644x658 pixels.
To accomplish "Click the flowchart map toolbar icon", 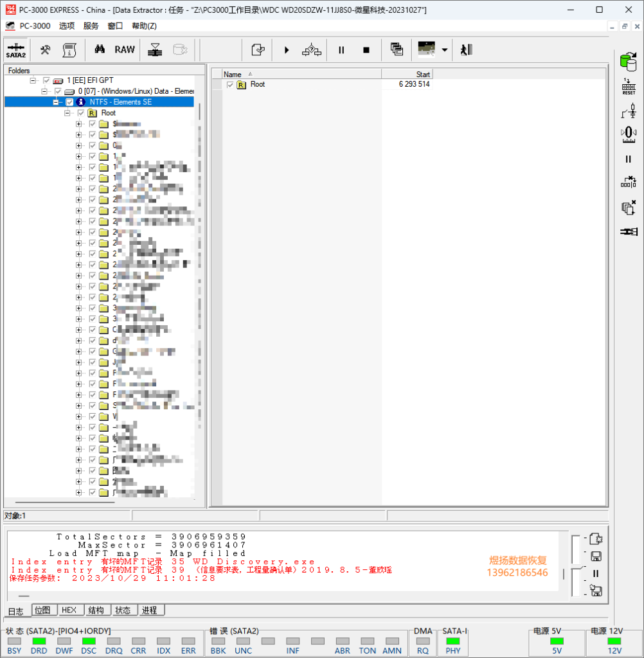I will (312, 50).
